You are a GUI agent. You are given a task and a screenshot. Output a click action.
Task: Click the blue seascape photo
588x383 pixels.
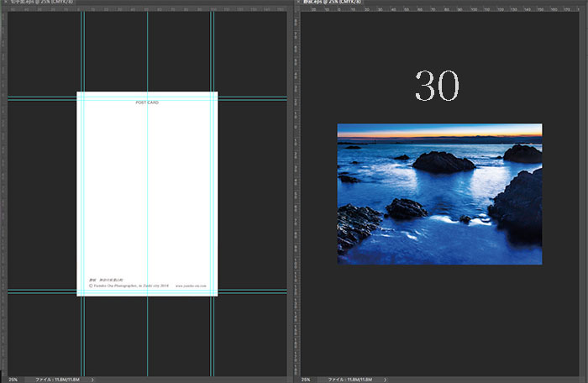coord(439,194)
